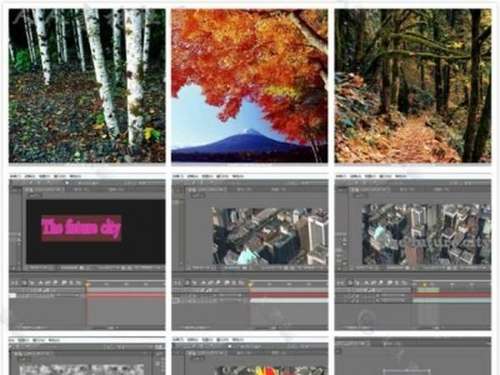Click the aerial city preview in the right screenshot
500x375 pixels.
pos(426,234)
